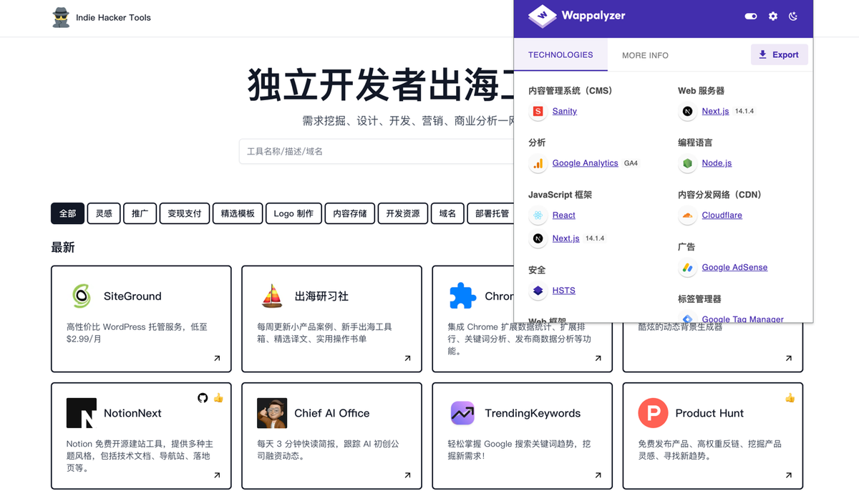Click Next.js icon under Web 服务器
Viewport: 859px width, 504px height.
coord(687,111)
